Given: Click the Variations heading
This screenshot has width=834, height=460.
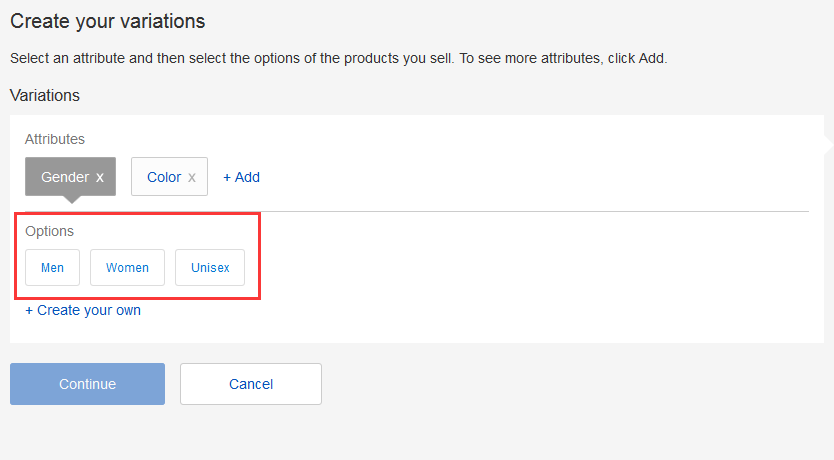Looking at the screenshot, I should coord(45,95).
